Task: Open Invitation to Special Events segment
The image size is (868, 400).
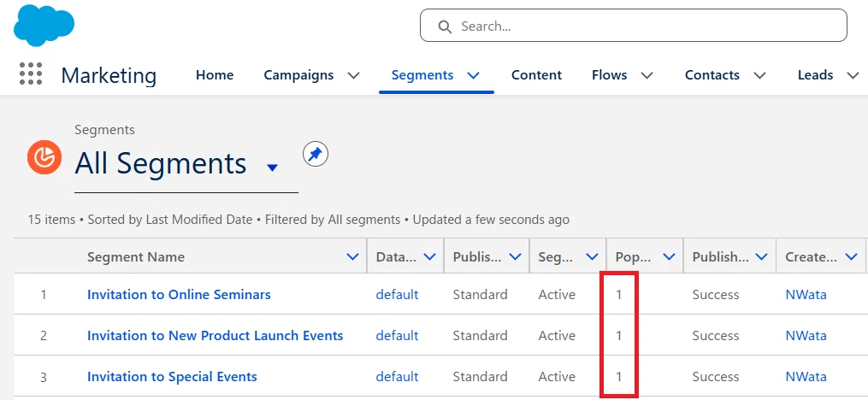Action: click(x=172, y=377)
